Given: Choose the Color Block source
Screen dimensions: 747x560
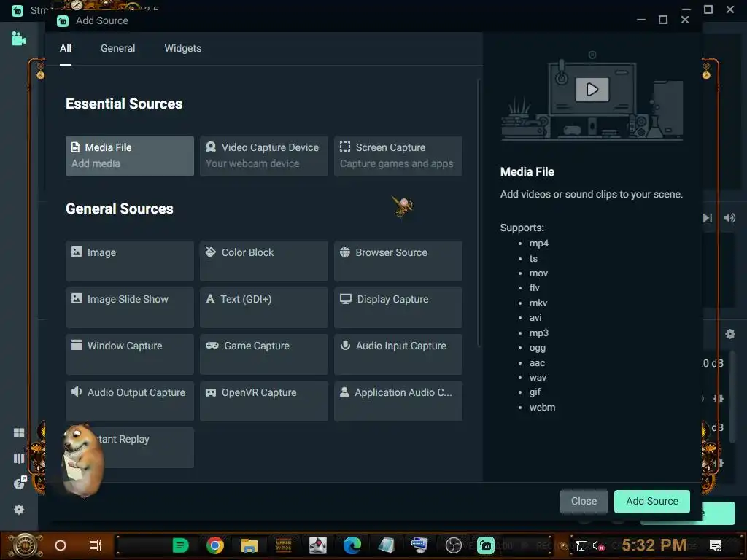Looking at the screenshot, I should (264, 260).
